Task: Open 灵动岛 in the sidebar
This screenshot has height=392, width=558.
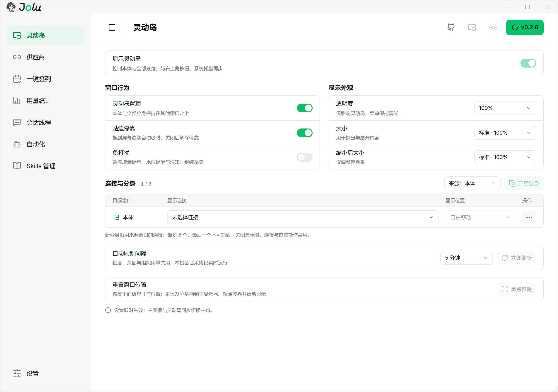Action: 46,35
